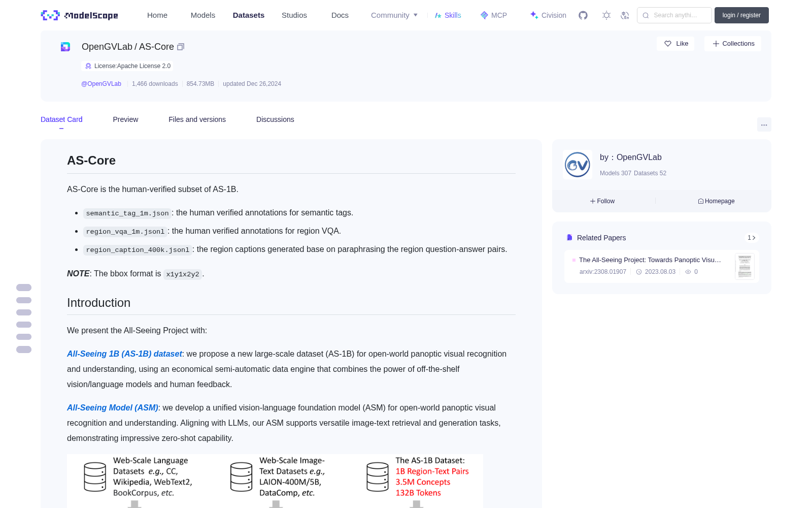Click the region_vqa_1m.jsonl code label
The width and height of the screenshot is (812, 508).
[125, 232]
